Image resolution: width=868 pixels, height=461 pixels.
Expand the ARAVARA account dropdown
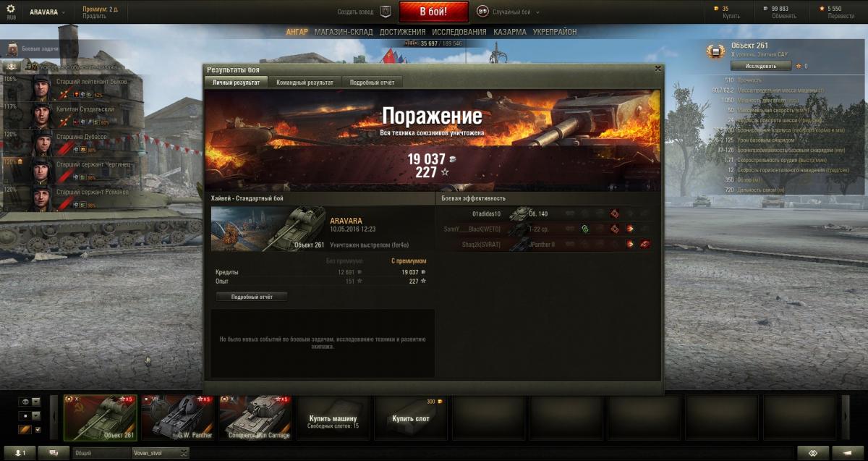tap(48, 12)
